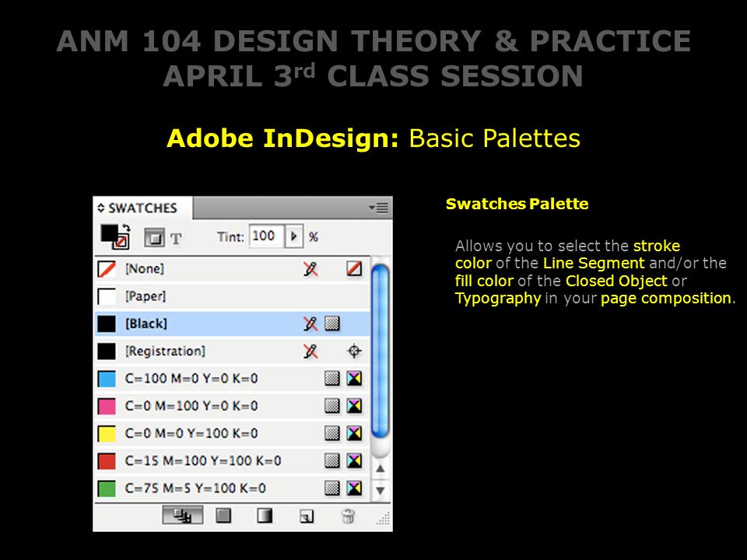
Task: Open the Tint slider arrow
Action: tap(294, 236)
